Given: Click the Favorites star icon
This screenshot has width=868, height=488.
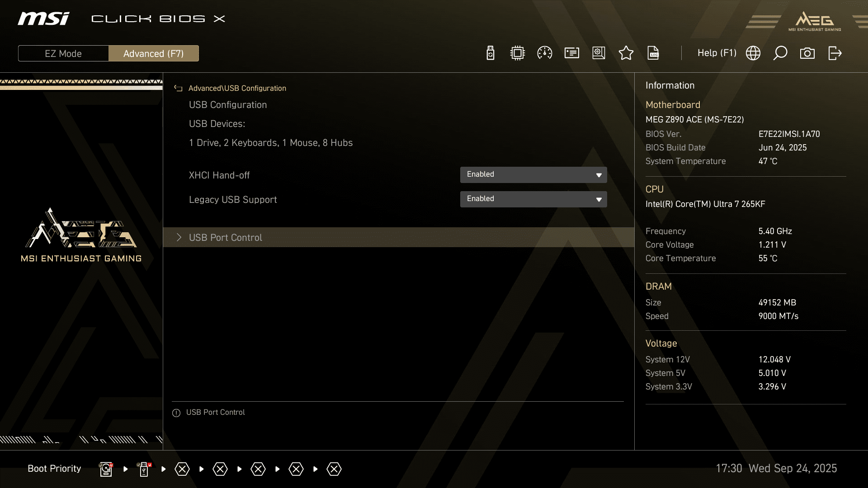Looking at the screenshot, I should [626, 53].
